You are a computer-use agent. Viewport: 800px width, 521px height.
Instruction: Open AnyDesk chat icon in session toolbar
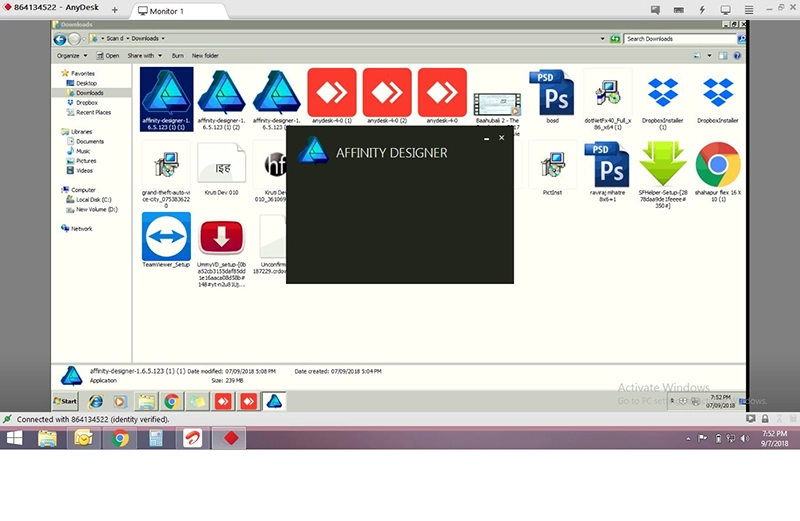[x=655, y=10]
